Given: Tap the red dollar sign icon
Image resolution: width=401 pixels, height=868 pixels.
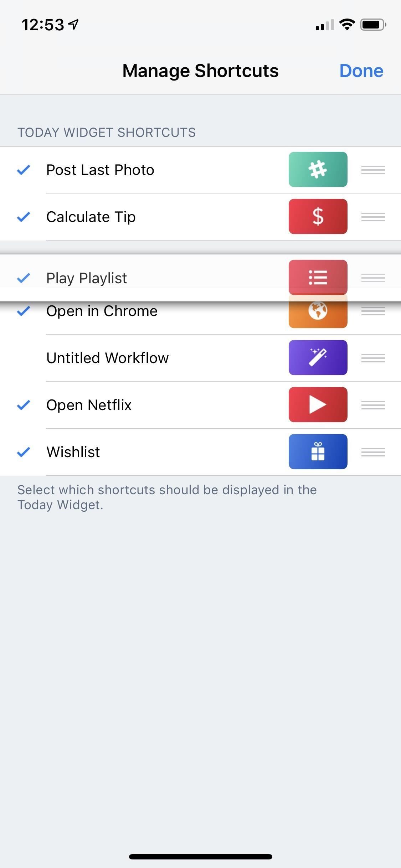Looking at the screenshot, I should 318,217.
